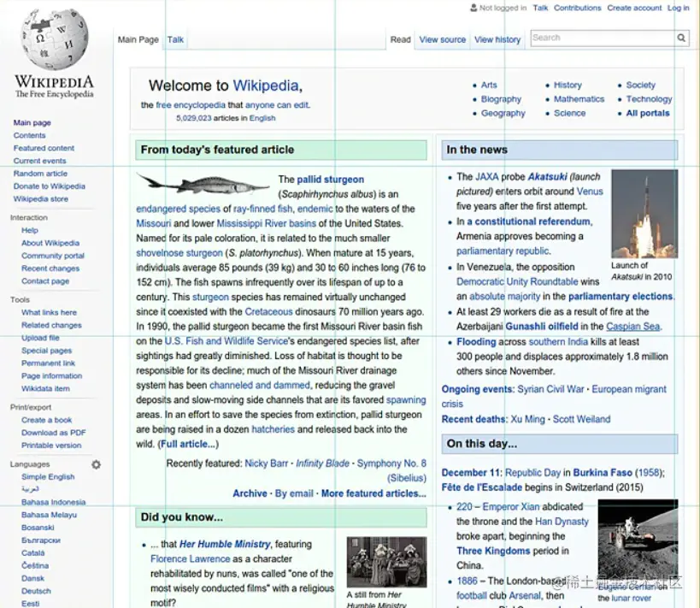Click Create account at the top right
The height and width of the screenshot is (608, 700).
634,8
